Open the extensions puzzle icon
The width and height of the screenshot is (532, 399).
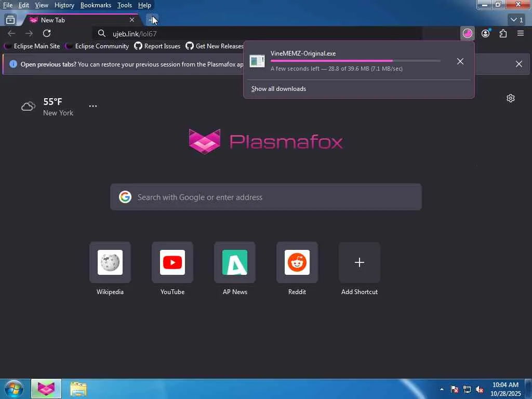503,33
